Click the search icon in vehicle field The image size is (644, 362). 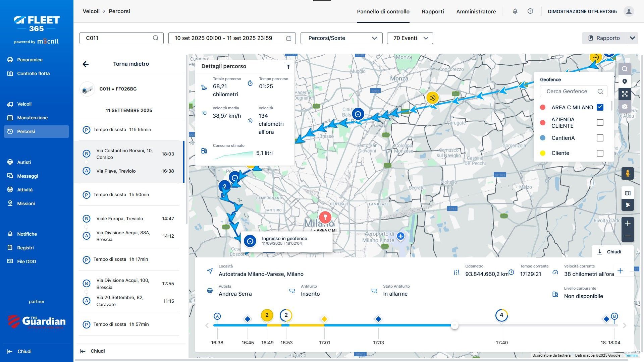[156, 38]
